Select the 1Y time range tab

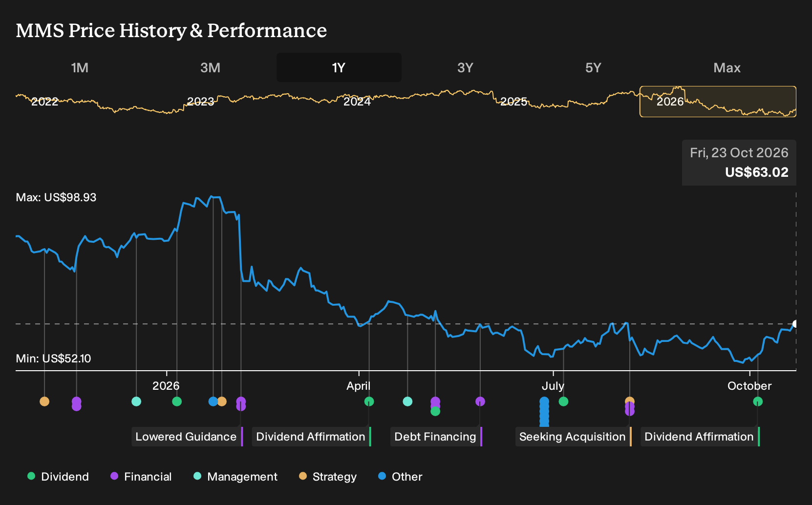coord(339,67)
